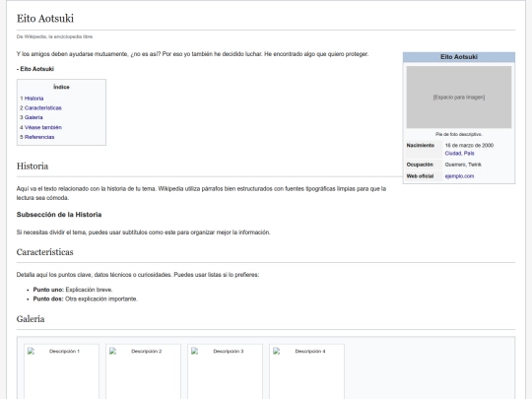Follow the País link in the infobox
This screenshot has width=532, height=399.
pyautogui.click(x=469, y=154)
